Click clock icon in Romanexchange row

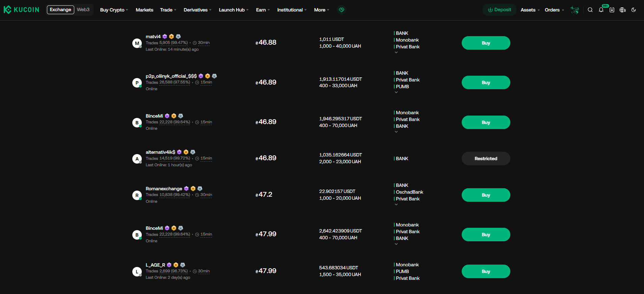click(197, 195)
